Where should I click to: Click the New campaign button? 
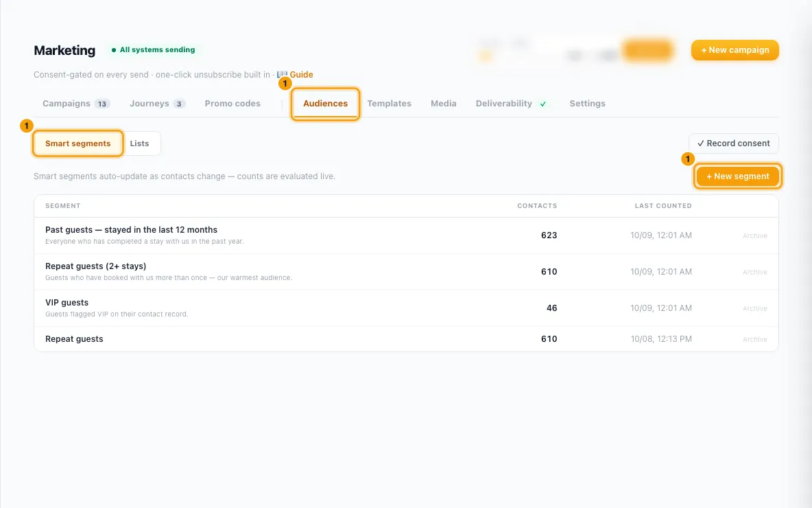pos(735,50)
